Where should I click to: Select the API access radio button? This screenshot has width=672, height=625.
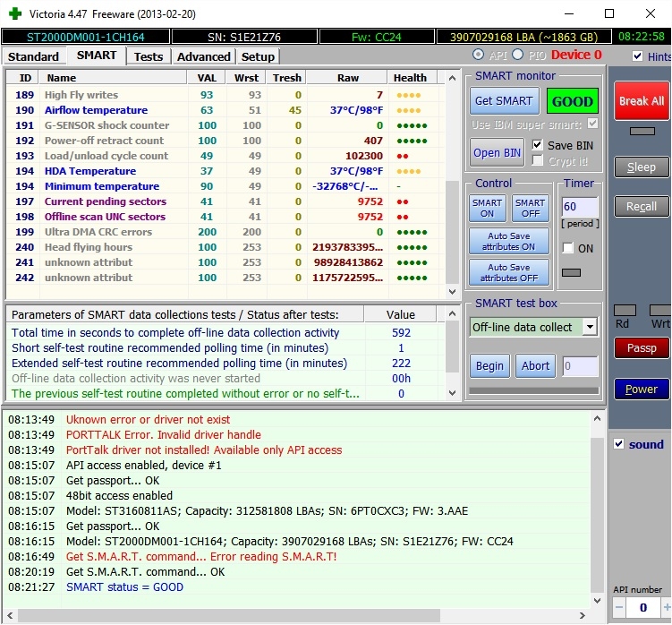(x=478, y=55)
